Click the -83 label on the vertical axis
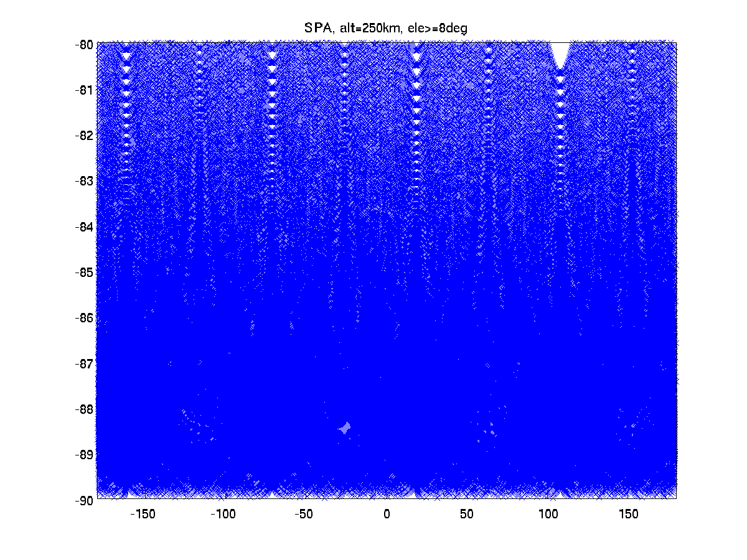Viewport: 747px width, 560px height. pos(85,181)
